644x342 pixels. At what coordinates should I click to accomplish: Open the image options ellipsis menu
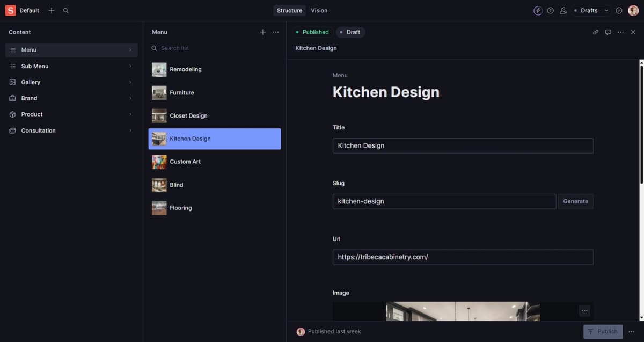[x=584, y=310]
